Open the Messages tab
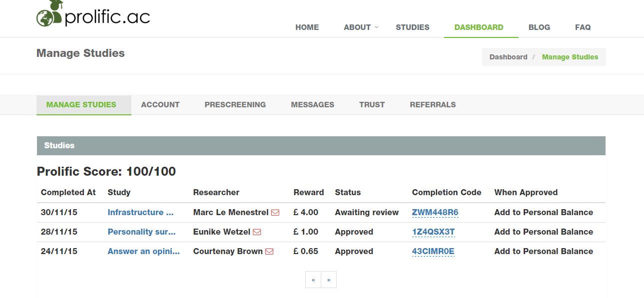Viewport: 644px width, 298px height. [312, 105]
